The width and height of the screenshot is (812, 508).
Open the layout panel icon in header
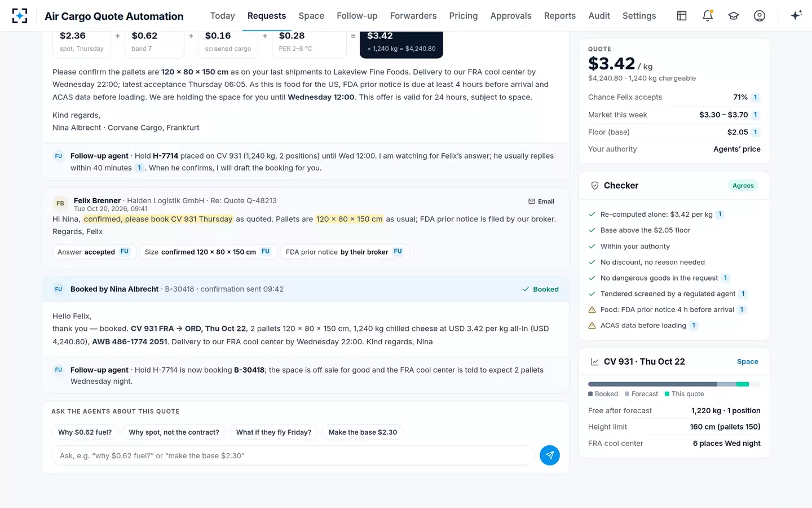click(682, 16)
